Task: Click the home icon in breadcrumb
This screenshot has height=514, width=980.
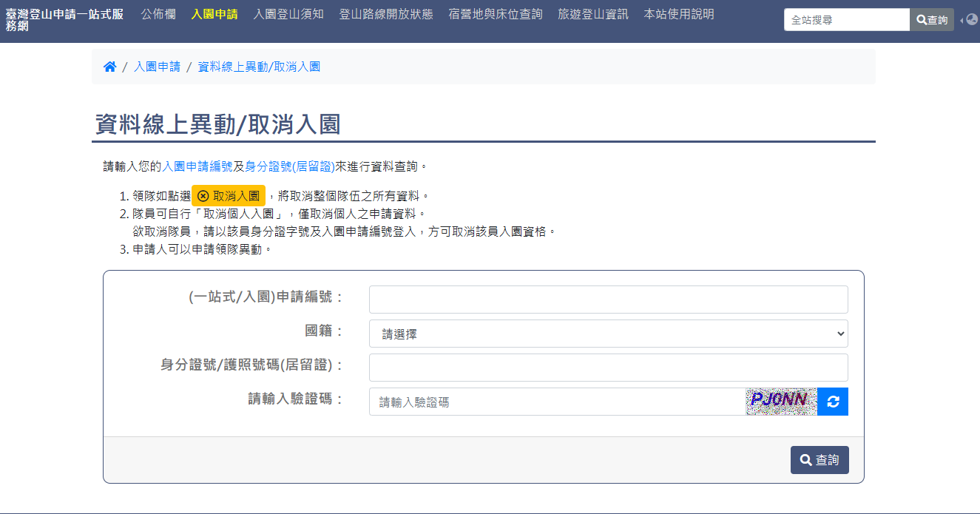Action: tap(109, 67)
